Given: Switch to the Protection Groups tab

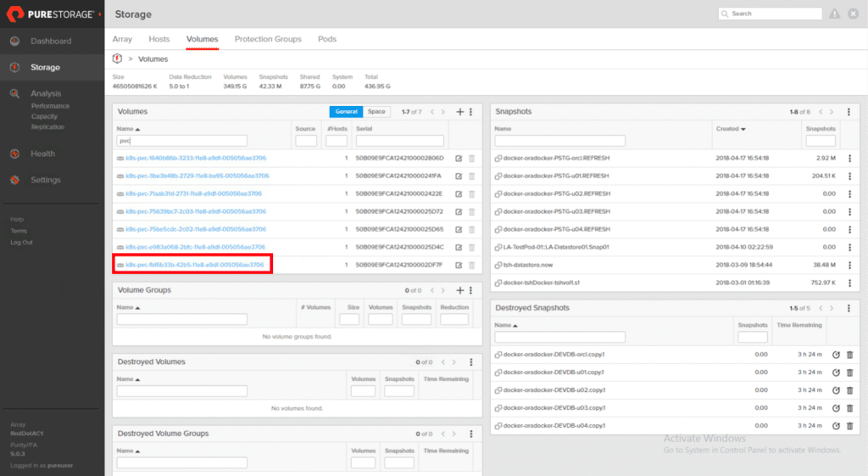Looking at the screenshot, I should point(268,39).
